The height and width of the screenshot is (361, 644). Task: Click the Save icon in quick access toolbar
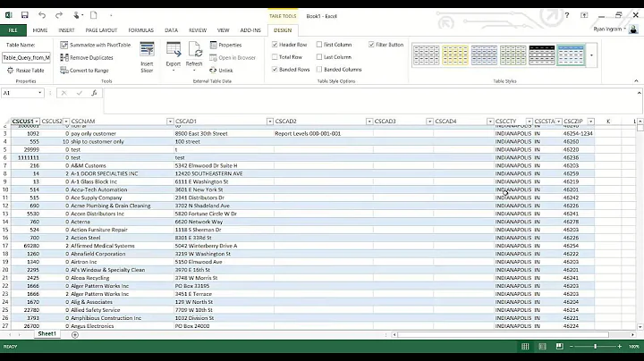pyautogui.click(x=25, y=15)
